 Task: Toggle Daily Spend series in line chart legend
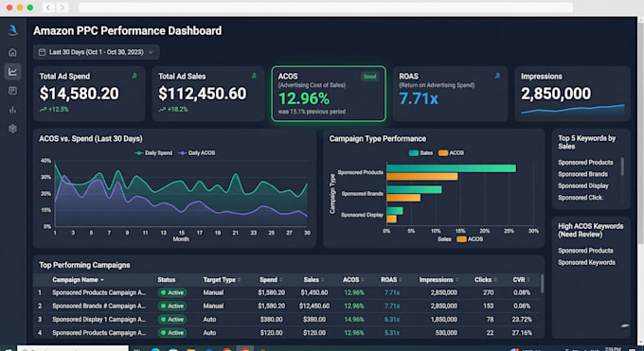[153, 152]
